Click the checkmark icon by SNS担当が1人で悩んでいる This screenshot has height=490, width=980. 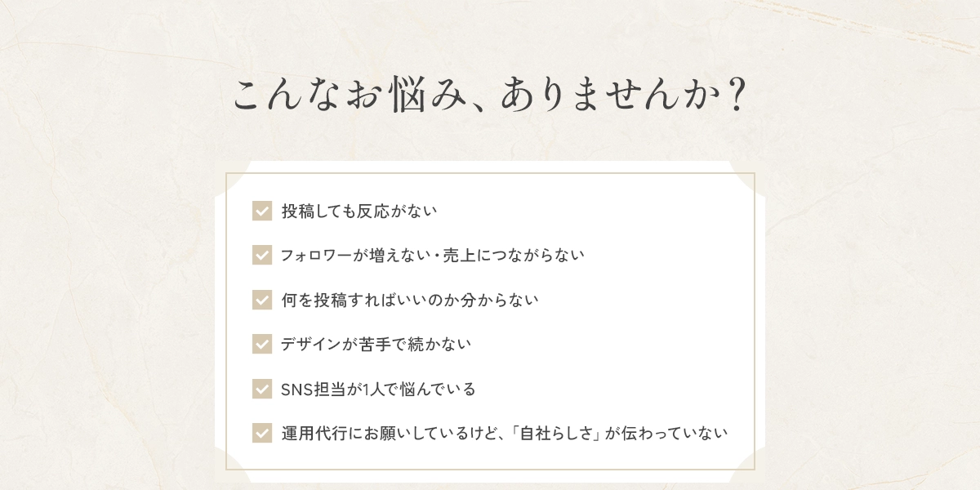coord(261,389)
